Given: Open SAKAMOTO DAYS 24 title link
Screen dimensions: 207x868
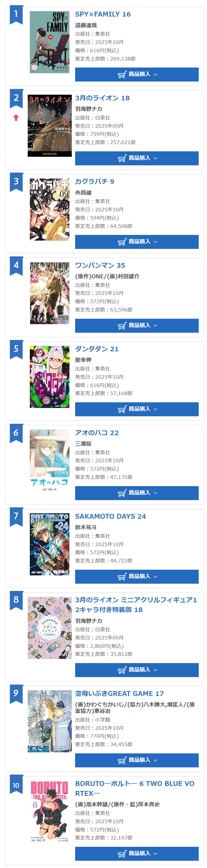Looking at the screenshot, I should pyautogui.click(x=110, y=516).
